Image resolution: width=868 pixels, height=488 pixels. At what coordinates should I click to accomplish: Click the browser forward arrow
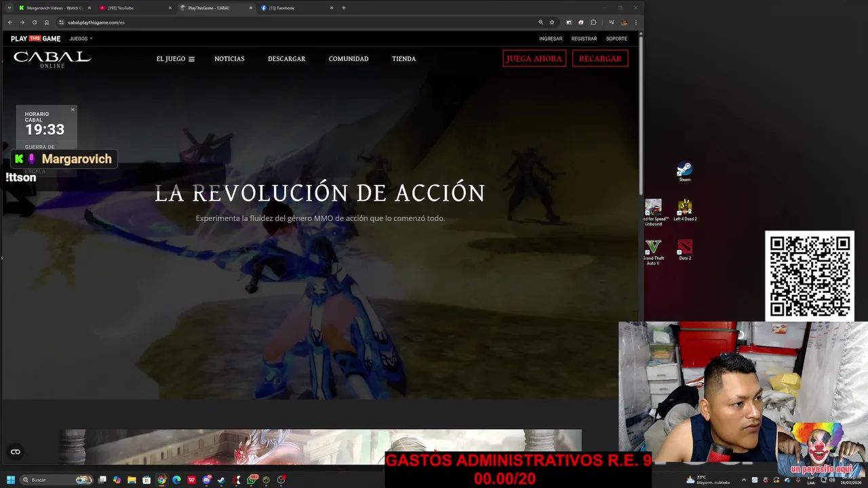[22, 22]
